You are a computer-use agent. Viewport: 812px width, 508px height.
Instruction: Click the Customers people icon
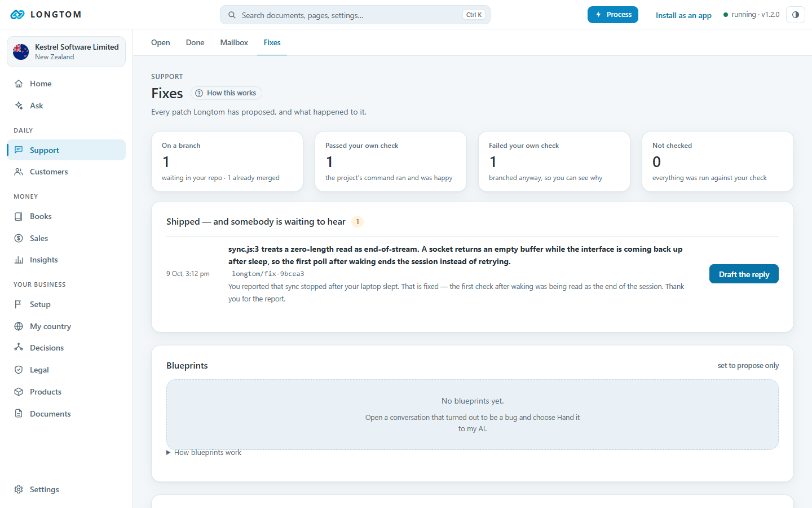coord(19,172)
